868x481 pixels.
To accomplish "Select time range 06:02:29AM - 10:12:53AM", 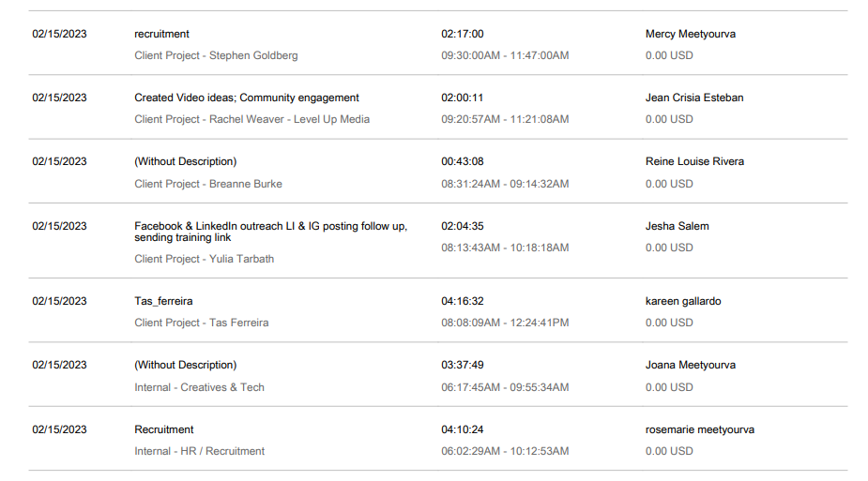I will (505, 451).
